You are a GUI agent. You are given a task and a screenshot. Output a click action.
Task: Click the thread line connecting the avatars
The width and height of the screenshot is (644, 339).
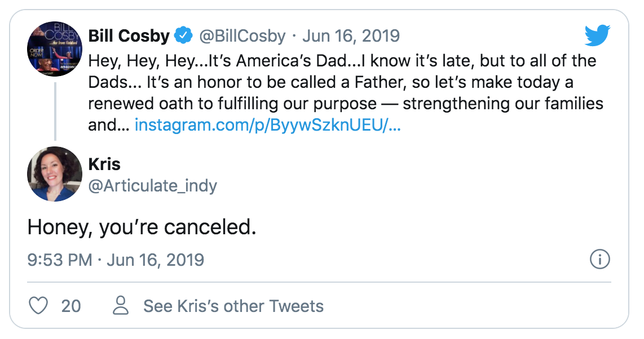pos(55,111)
